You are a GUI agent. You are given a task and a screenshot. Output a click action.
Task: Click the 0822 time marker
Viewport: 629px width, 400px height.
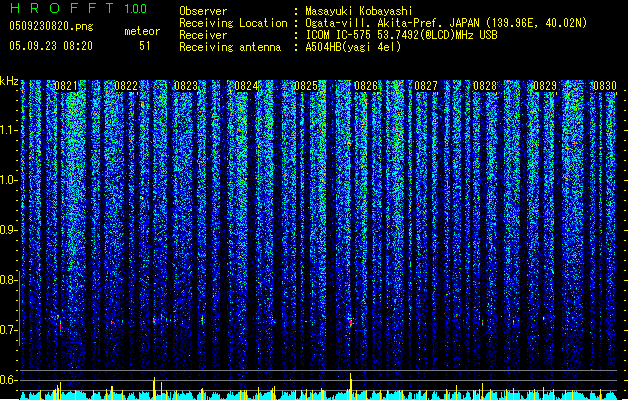(x=126, y=86)
